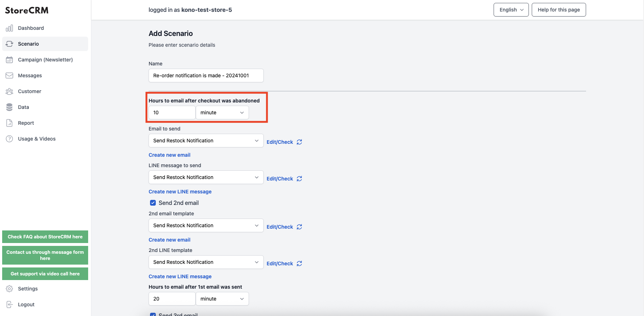Click the Customer people icon
The width and height of the screenshot is (644, 316).
pyautogui.click(x=9, y=91)
